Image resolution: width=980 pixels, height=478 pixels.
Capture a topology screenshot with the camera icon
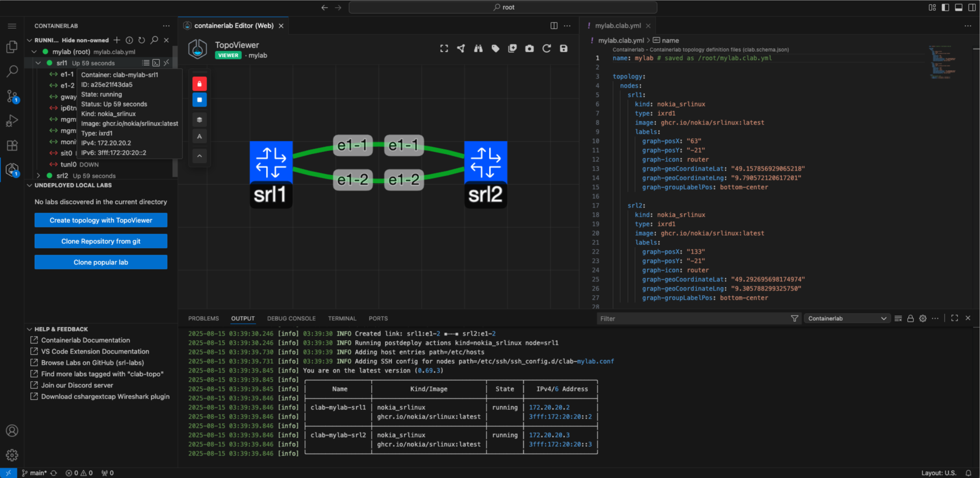[x=529, y=48]
